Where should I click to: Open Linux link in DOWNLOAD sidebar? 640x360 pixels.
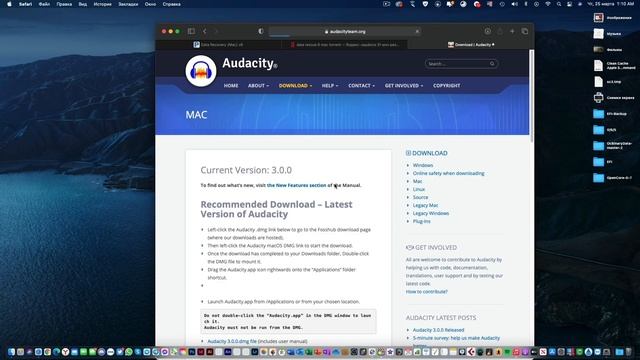click(x=419, y=189)
